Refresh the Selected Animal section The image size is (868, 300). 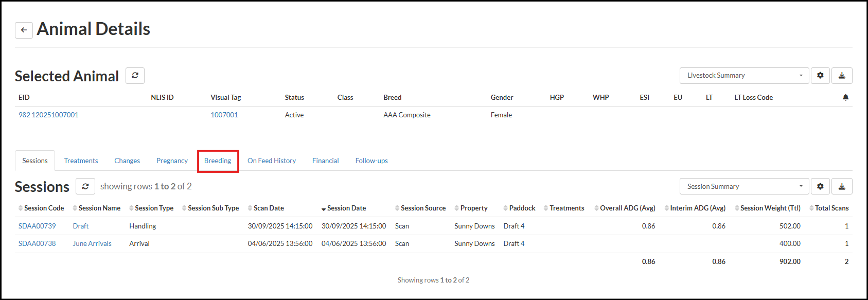pyautogui.click(x=135, y=76)
